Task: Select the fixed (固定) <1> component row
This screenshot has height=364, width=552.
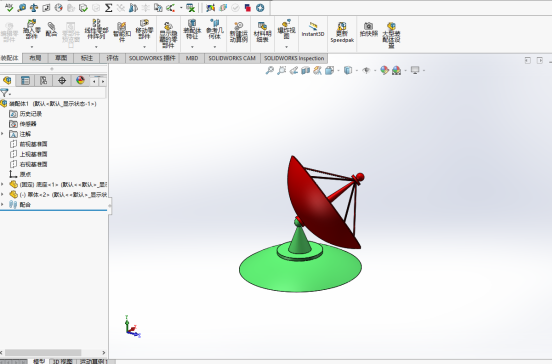Action: click(x=58, y=184)
